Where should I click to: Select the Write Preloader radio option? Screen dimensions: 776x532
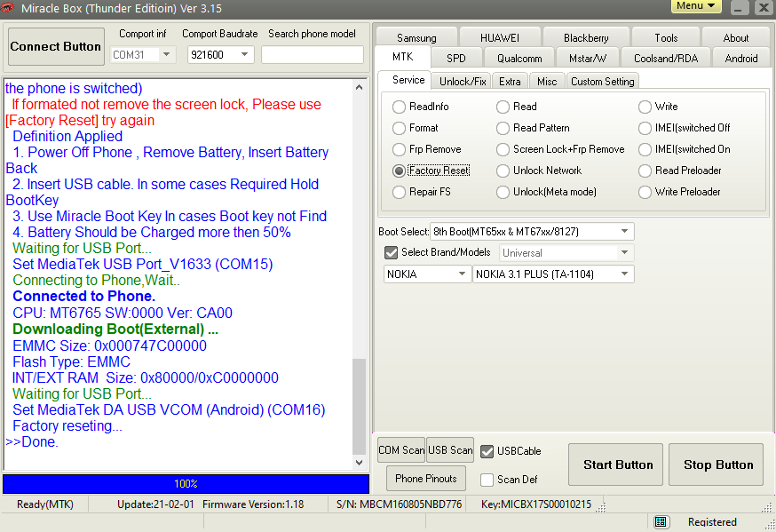(645, 192)
